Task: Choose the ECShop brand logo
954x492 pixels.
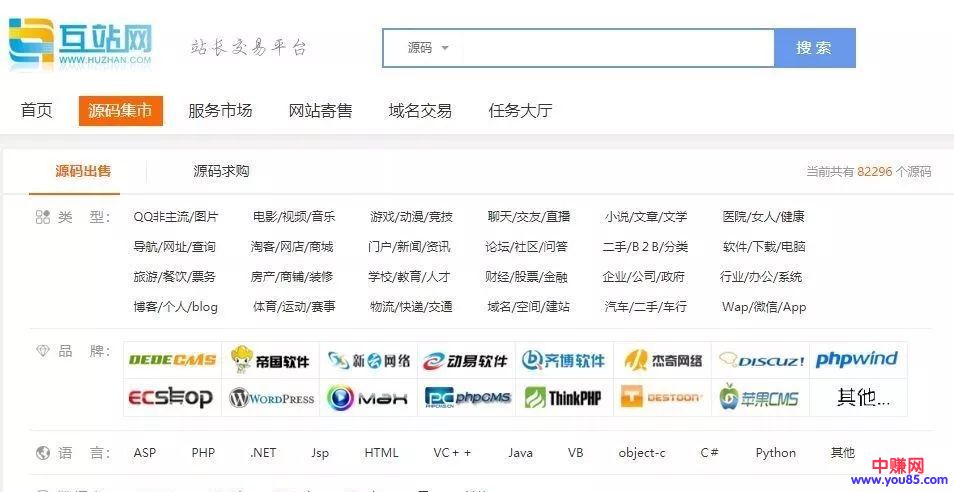Action: tap(172, 398)
